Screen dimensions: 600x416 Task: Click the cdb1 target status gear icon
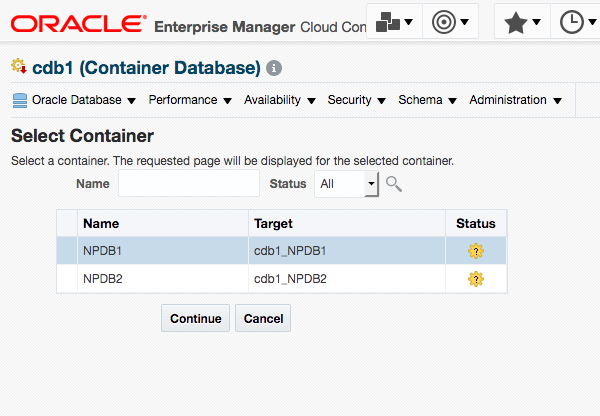19,66
